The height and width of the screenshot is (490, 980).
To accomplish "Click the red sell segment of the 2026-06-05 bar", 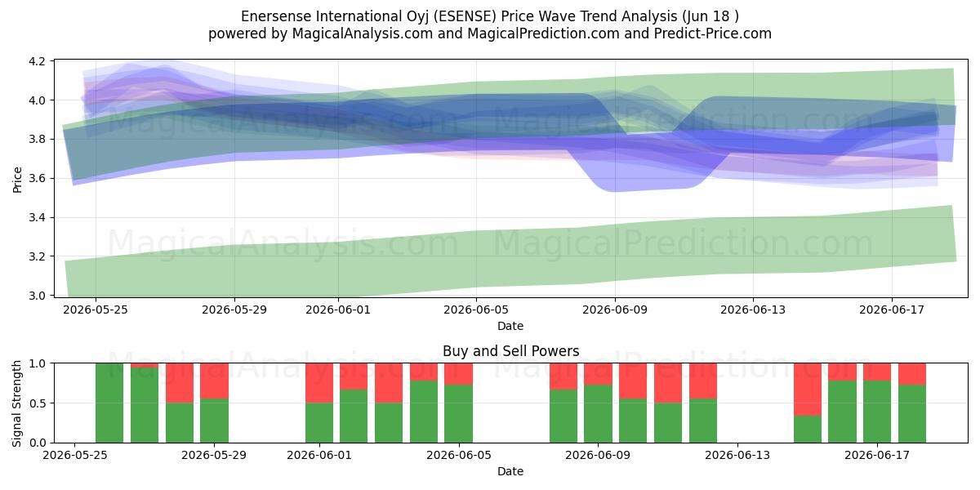I will coord(458,374).
